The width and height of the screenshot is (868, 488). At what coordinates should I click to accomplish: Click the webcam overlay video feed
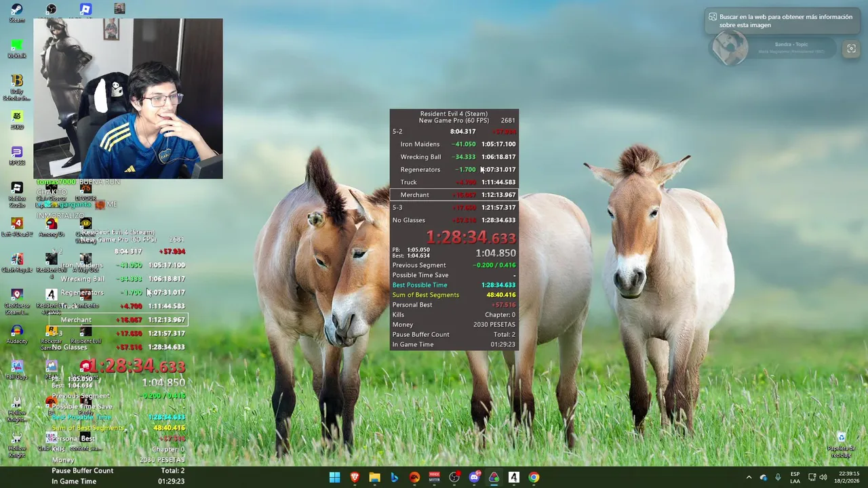128,98
